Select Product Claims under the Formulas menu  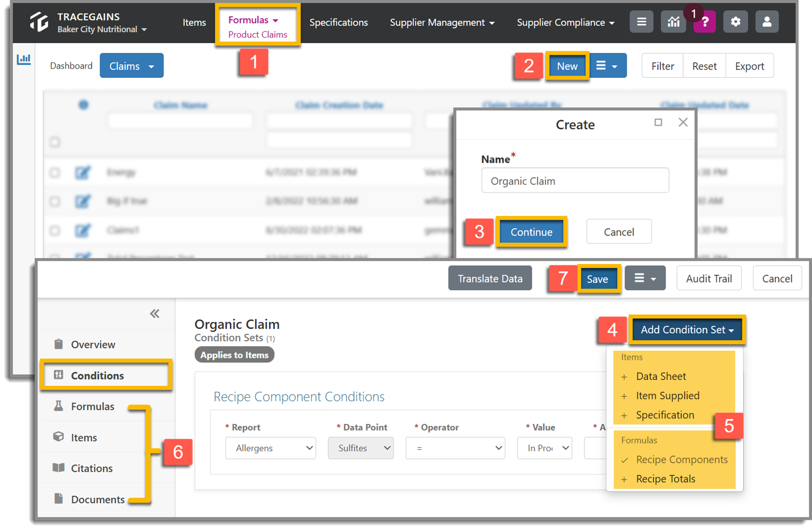tap(258, 35)
